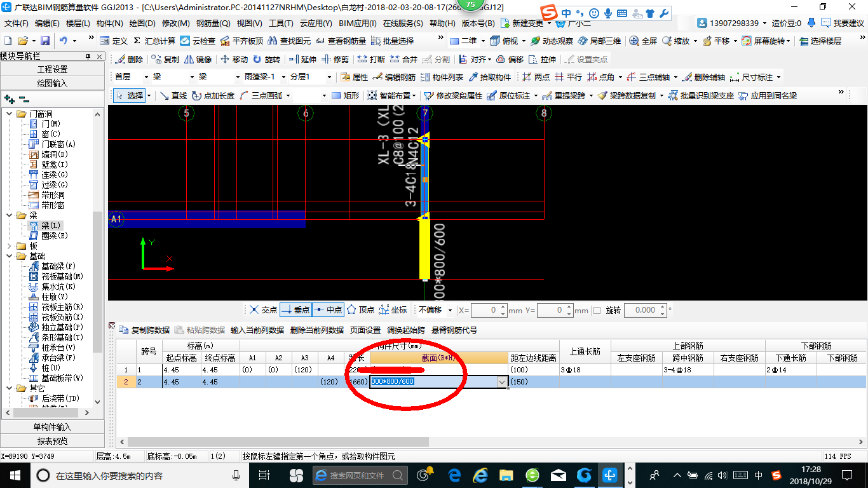Open the 工具(T) menu
Image resolution: width=868 pixels, height=488 pixels.
click(281, 24)
